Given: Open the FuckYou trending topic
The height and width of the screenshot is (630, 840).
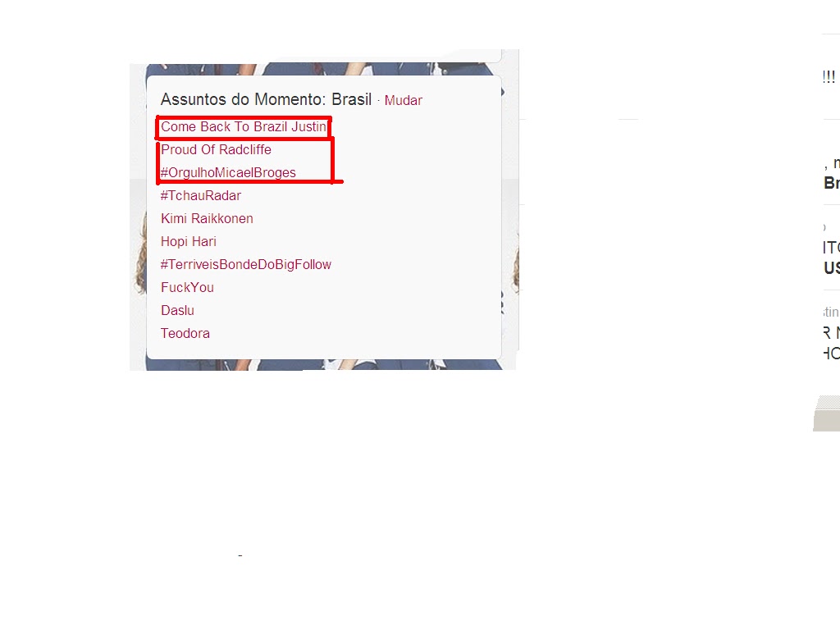Looking at the screenshot, I should [188, 288].
